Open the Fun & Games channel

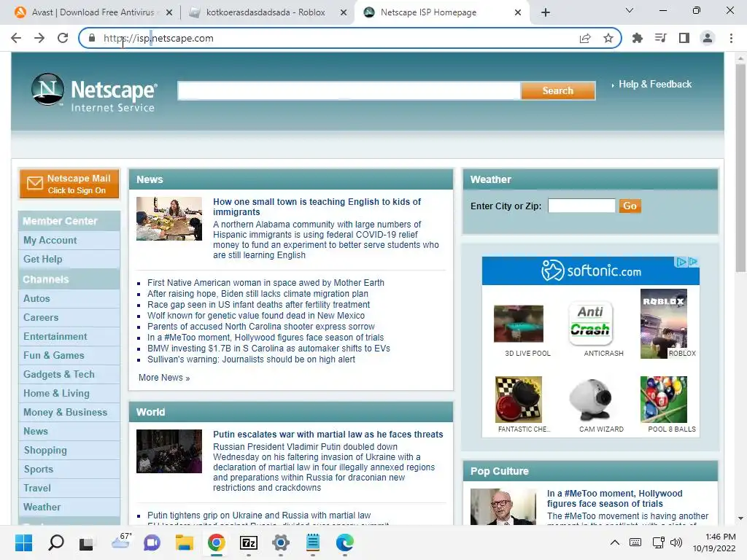[54, 356]
